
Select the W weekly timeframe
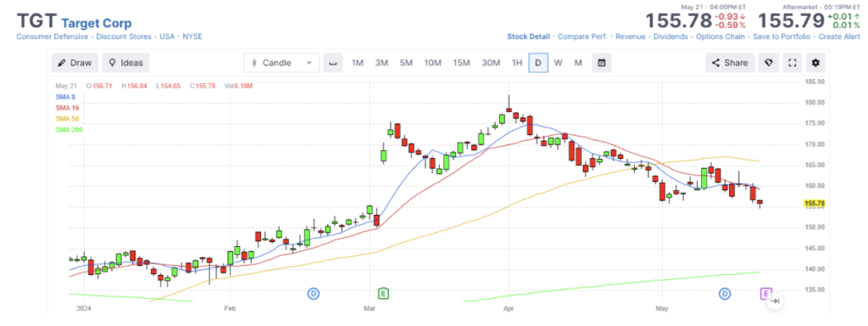click(x=558, y=63)
